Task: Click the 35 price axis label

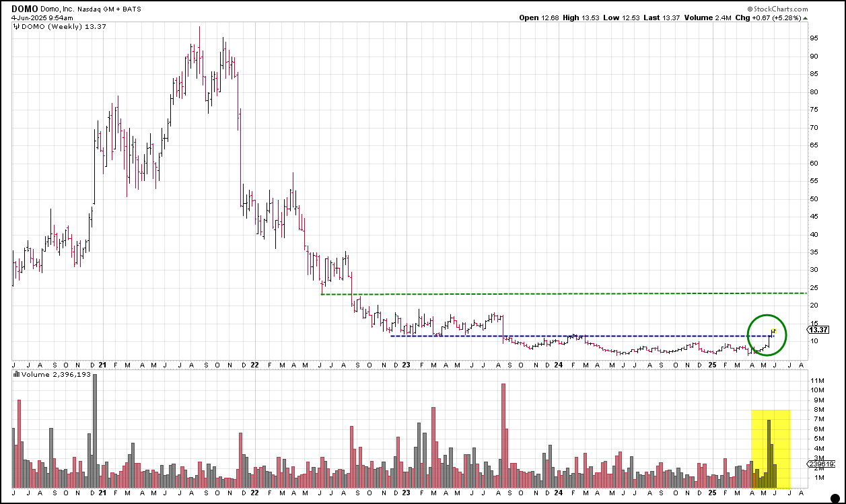Action: (814, 252)
